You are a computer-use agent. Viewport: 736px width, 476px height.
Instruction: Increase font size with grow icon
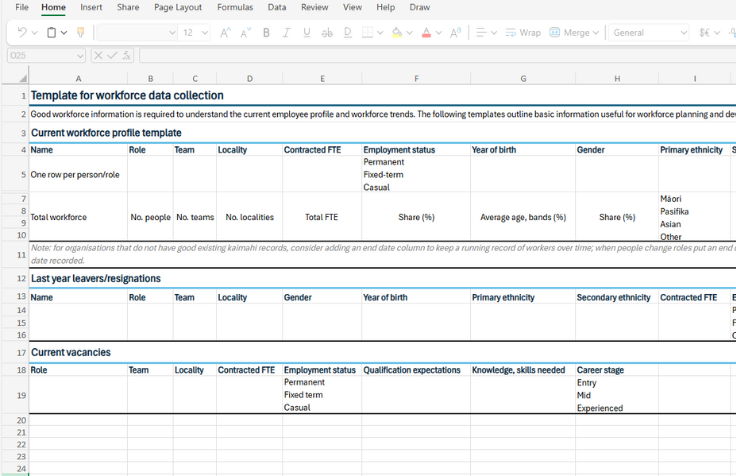click(x=224, y=33)
